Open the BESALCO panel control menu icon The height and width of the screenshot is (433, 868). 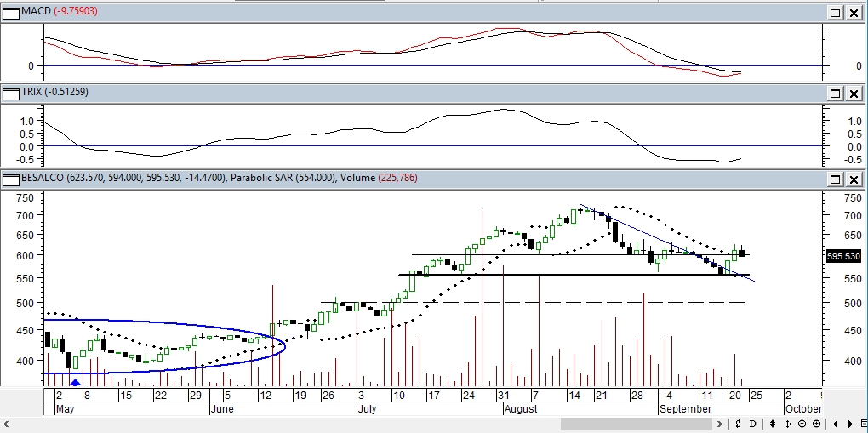click(11, 179)
